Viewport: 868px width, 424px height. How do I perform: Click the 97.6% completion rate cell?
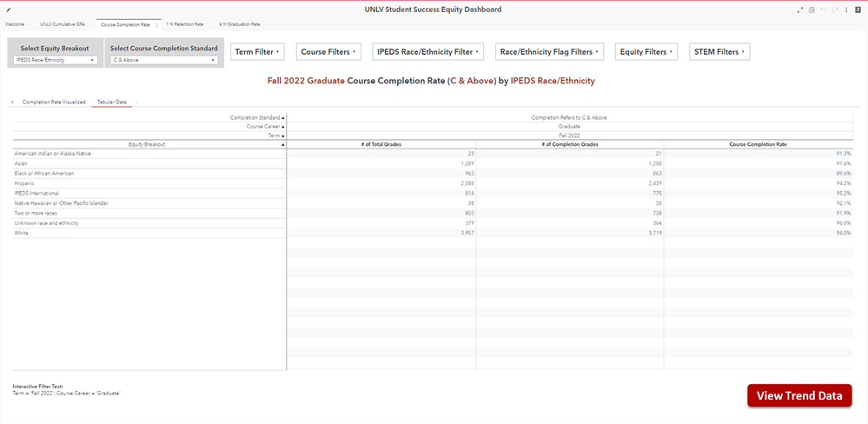(758, 163)
